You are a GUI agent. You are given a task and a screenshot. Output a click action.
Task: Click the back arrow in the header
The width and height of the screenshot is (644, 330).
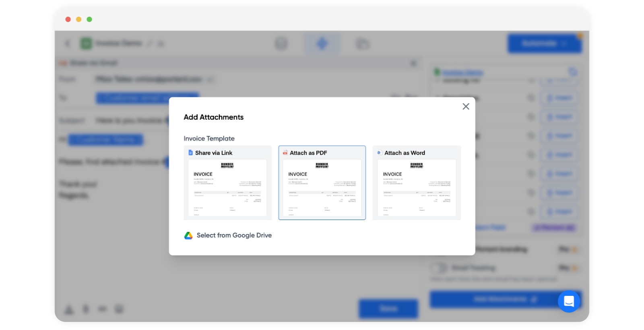pyautogui.click(x=68, y=44)
